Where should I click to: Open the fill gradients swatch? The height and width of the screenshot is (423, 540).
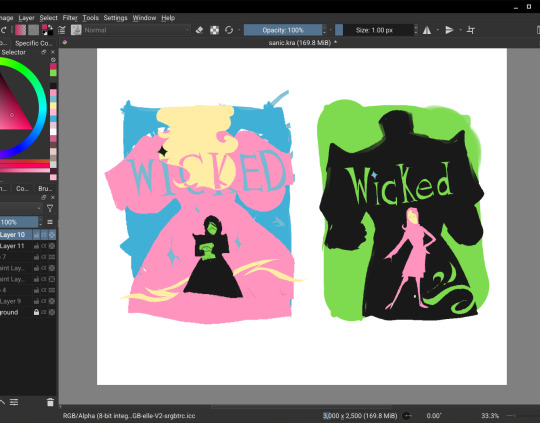tap(21, 30)
